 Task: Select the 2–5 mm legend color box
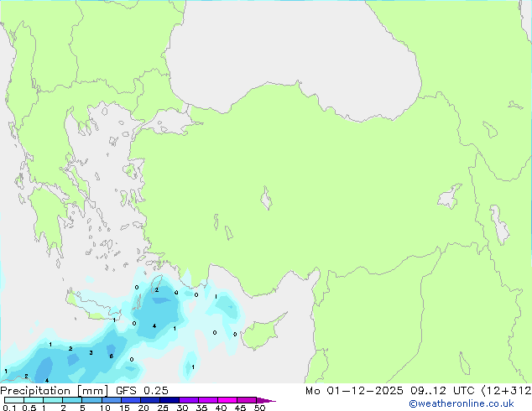point(72,400)
